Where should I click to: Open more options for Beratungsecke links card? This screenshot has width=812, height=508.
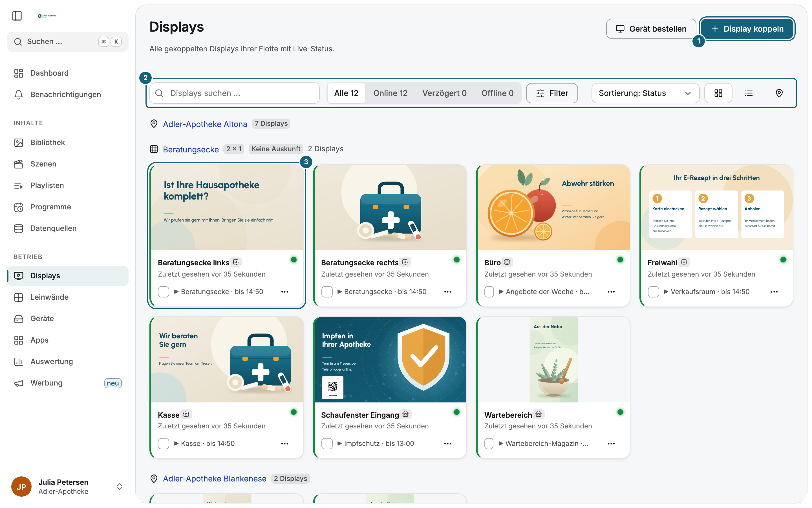pos(284,292)
